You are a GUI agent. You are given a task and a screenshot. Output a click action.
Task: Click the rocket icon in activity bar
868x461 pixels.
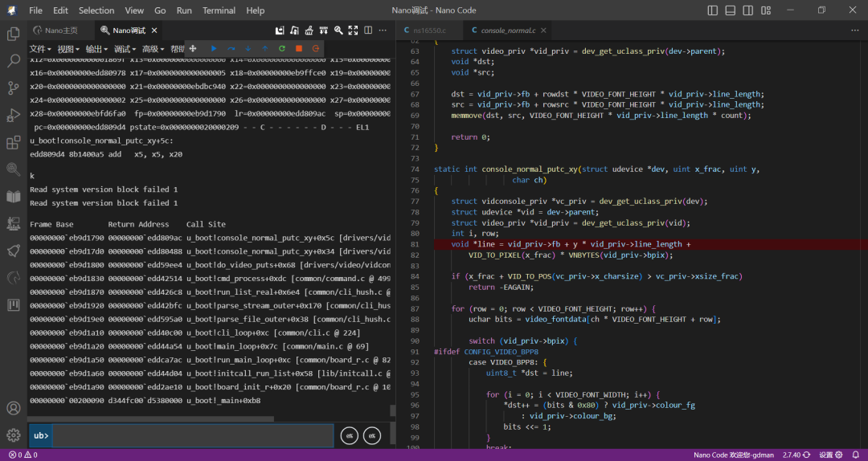click(14, 251)
